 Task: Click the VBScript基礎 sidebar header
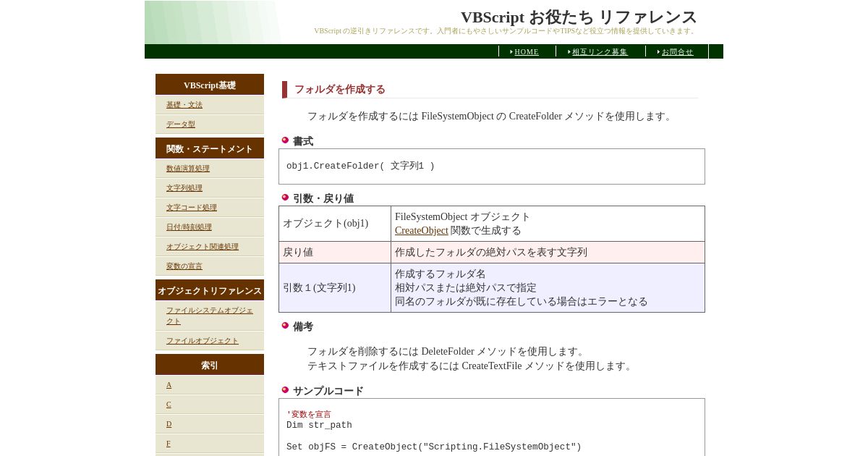210,85
